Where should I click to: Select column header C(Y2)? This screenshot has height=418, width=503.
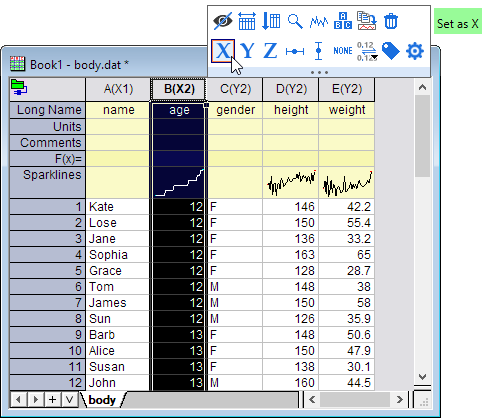[235, 89]
